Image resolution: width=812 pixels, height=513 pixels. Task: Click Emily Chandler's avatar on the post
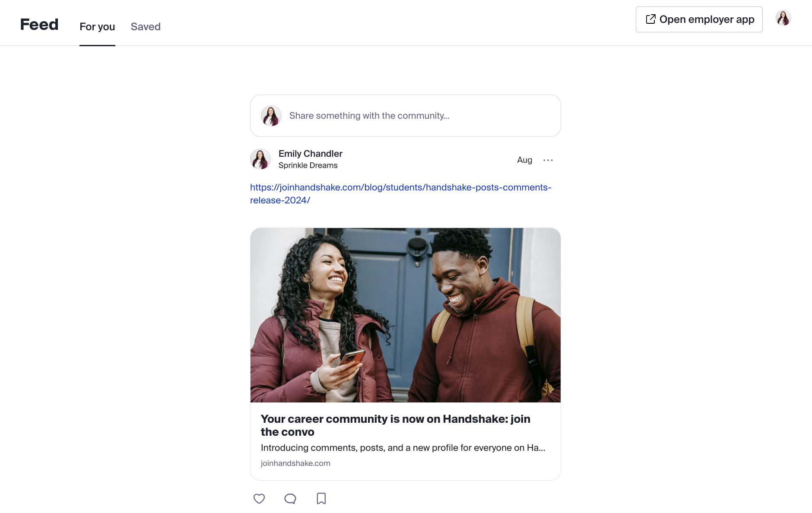tap(260, 159)
